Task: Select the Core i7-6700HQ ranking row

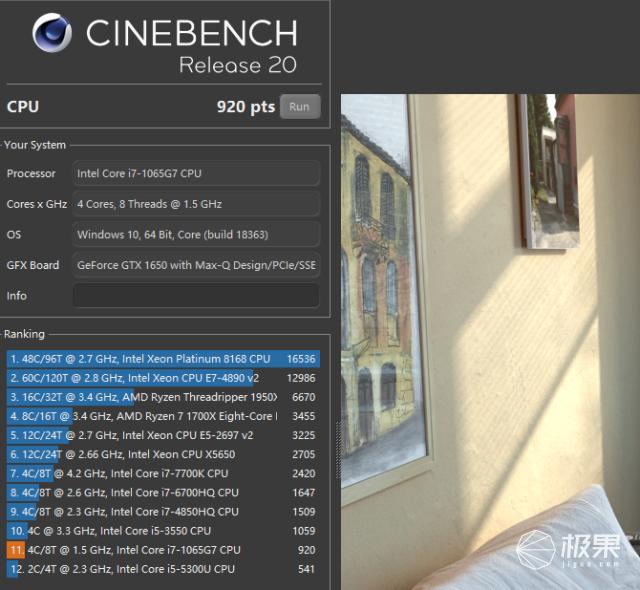Action: click(x=163, y=493)
